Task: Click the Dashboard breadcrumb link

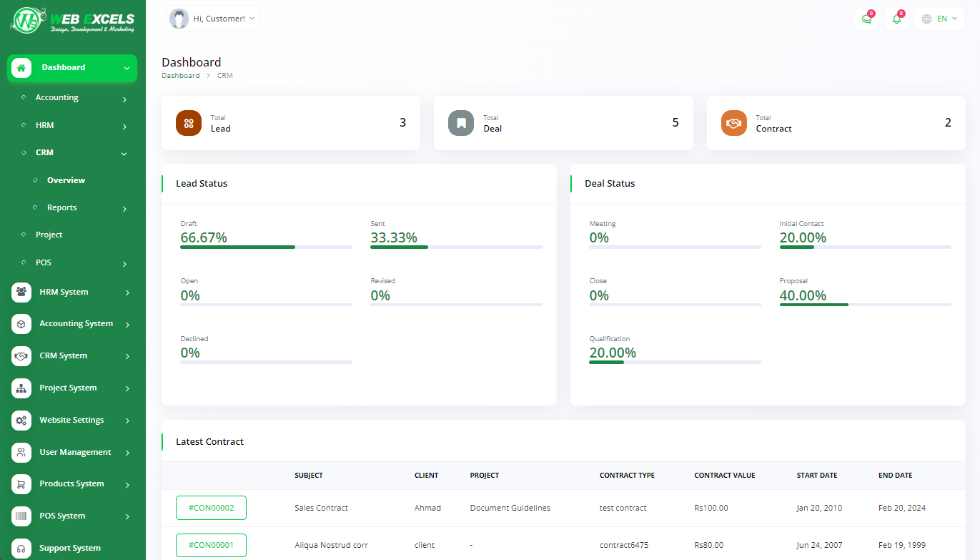Action: point(180,76)
